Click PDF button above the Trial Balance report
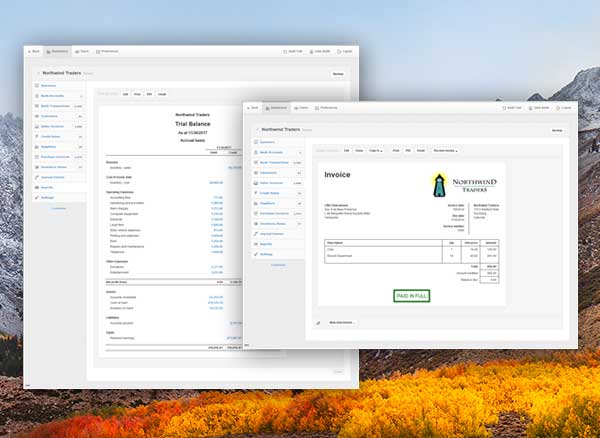Image resolution: width=600 pixels, height=438 pixels. point(149,94)
